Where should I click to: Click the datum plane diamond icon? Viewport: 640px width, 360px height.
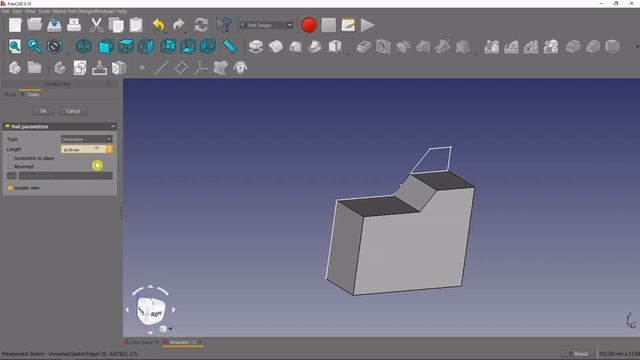(x=181, y=68)
